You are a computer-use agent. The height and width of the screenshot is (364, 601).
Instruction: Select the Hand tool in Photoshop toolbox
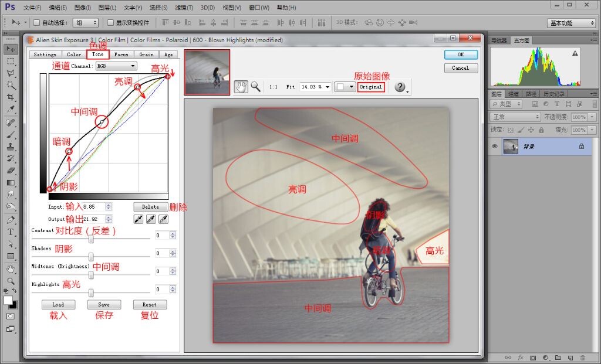coord(11,269)
